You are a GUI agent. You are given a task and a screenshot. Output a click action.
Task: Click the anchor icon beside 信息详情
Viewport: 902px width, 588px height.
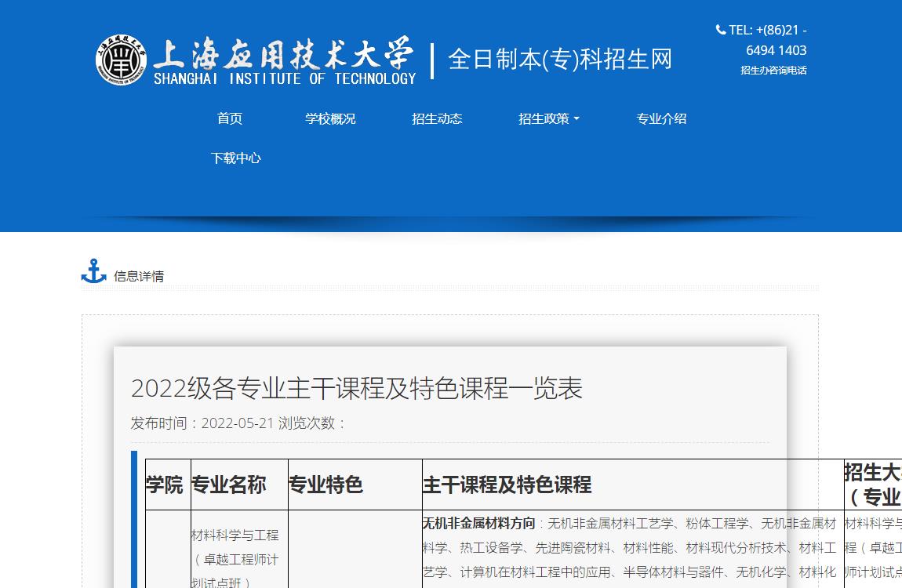click(93, 271)
